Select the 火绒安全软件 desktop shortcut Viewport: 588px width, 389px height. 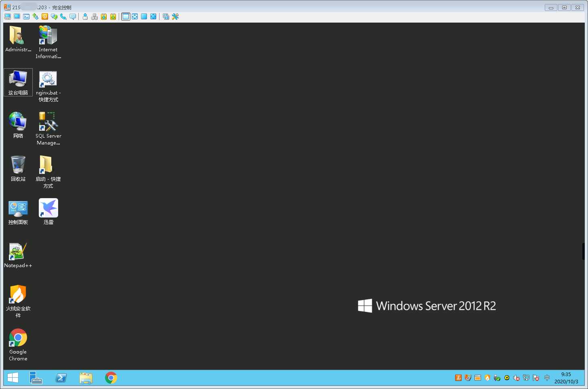click(18, 301)
